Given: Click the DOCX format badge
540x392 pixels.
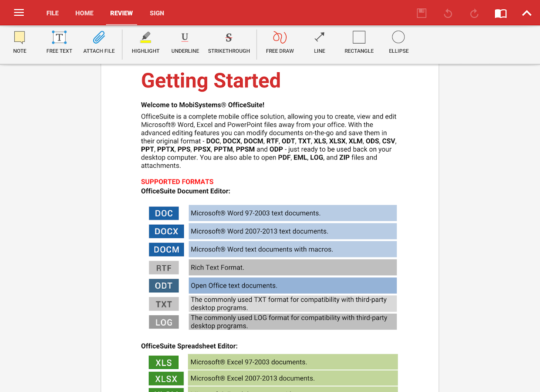Looking at the screenshot, I should pyautogui.click(x=166, y=231).
